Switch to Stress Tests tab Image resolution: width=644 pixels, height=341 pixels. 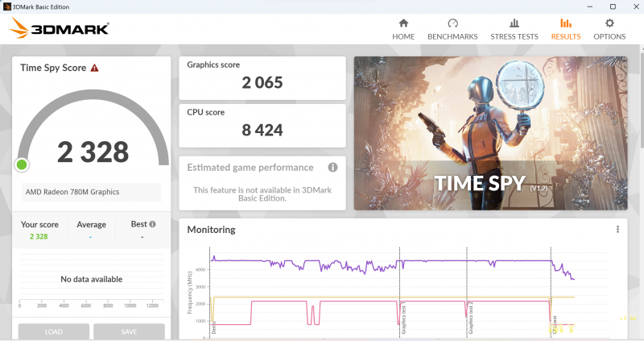pos(514,29)
